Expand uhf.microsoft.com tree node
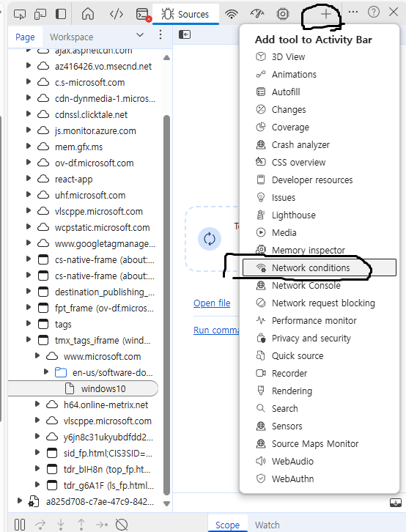406x532 pixels. [29, 194]
